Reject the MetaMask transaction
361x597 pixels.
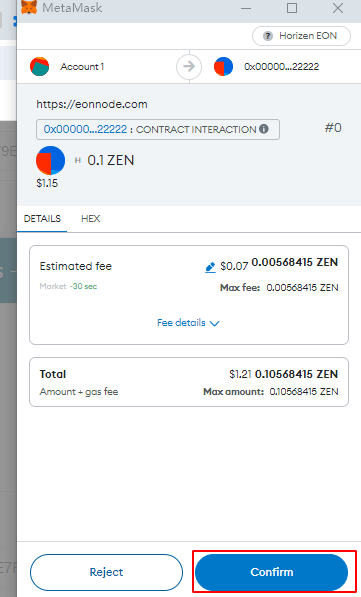click(x=106, y=572)
